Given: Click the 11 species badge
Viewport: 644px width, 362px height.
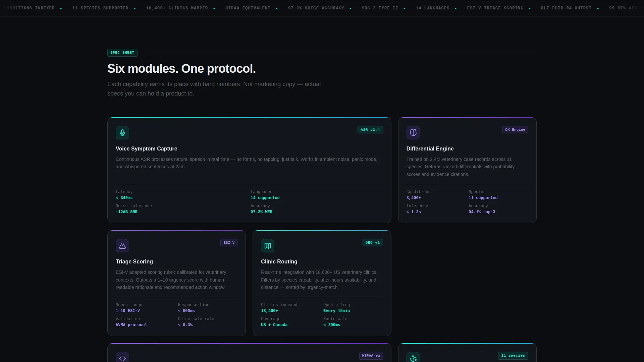Looking at the screenshot, I should [513, 356].
